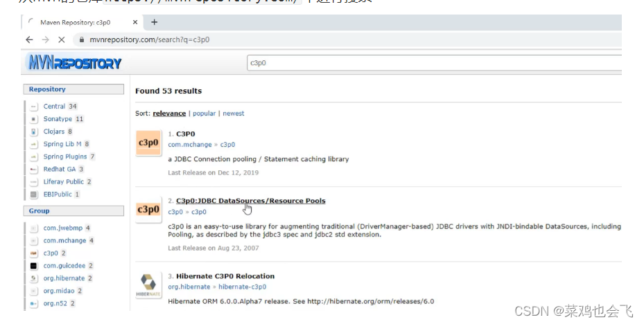
Task: Open hibernate-c3p0 artifact link
Action: coord(243,287)
